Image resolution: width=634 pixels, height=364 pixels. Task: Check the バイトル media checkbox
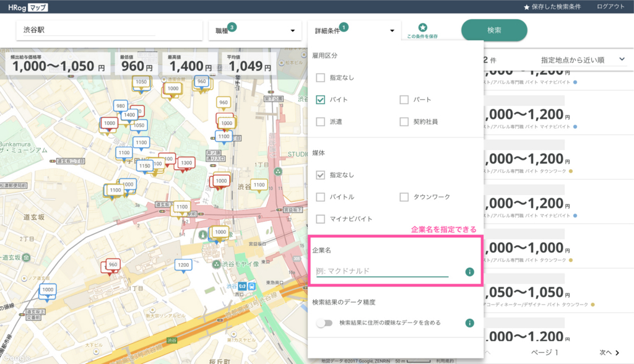click(x=320, y=197)
